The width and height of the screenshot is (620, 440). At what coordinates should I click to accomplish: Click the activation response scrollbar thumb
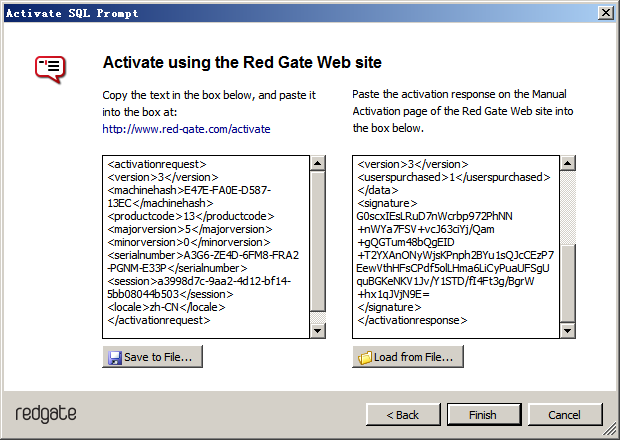[568, 284]
